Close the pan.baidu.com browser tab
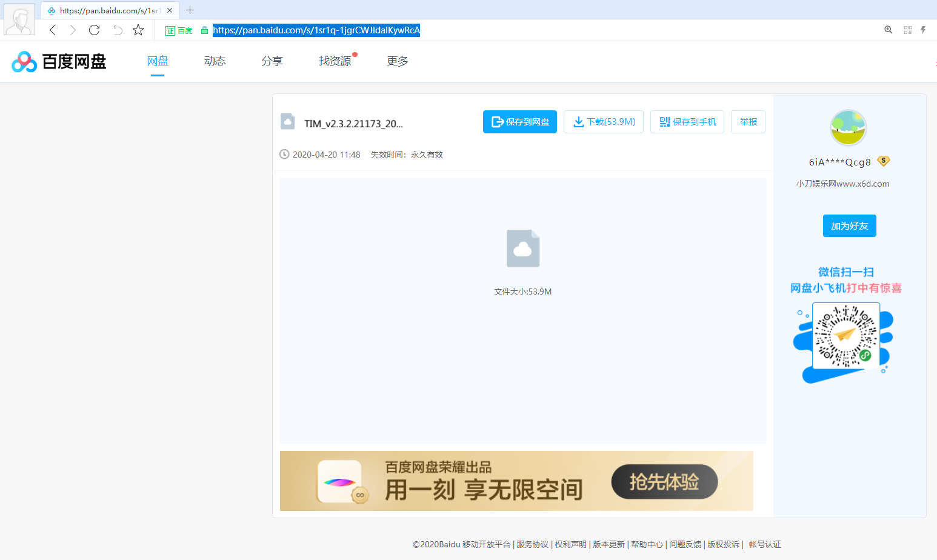 point(170,10)
